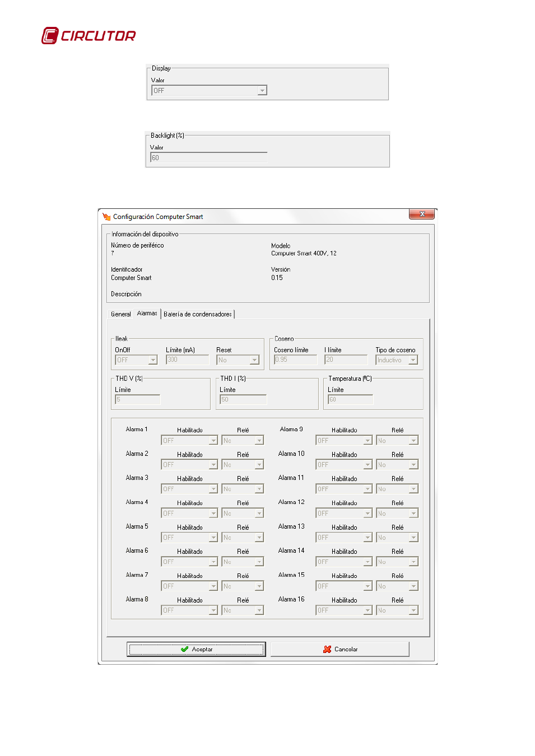Viewport: 535px width, 756px height.
Task: Open Alarma 4 Habilitado dropdown
Action: point(189,514)
